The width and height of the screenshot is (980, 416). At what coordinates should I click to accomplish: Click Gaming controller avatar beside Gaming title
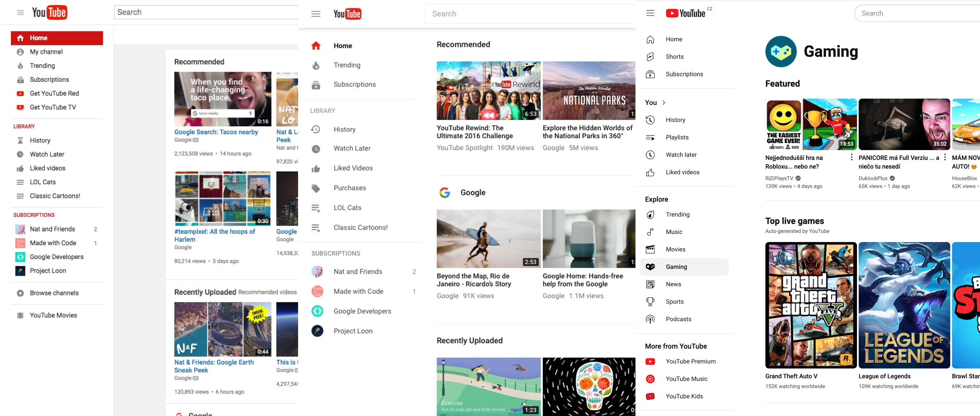[781, 52]
